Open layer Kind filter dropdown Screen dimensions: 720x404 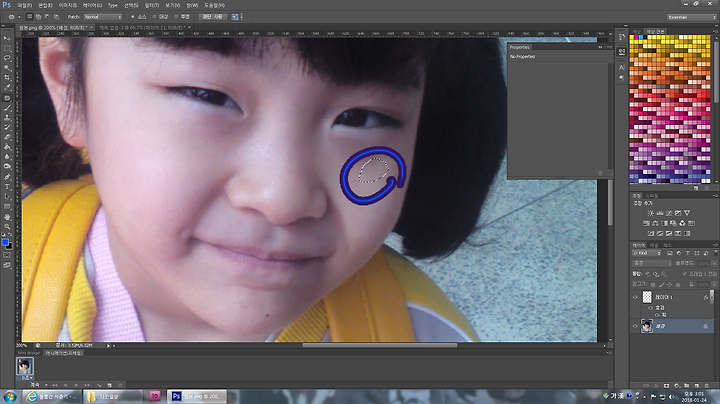[647, 253]
